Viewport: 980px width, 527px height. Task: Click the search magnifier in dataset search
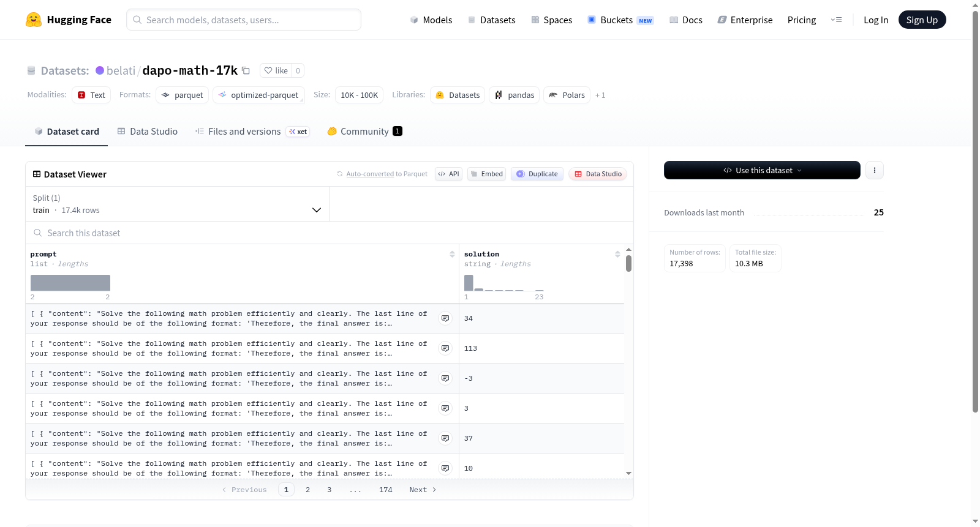[x=38, y=233]
